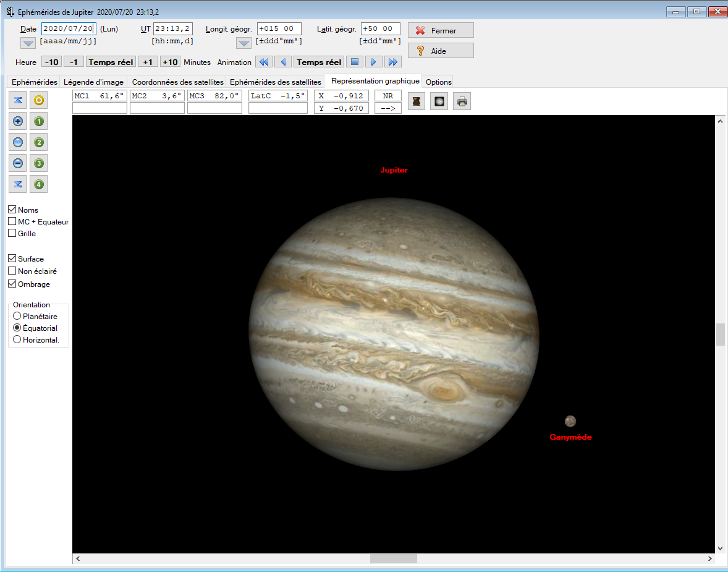Click the Fermer button
728x572 pixels.
[x=441, y=30]
